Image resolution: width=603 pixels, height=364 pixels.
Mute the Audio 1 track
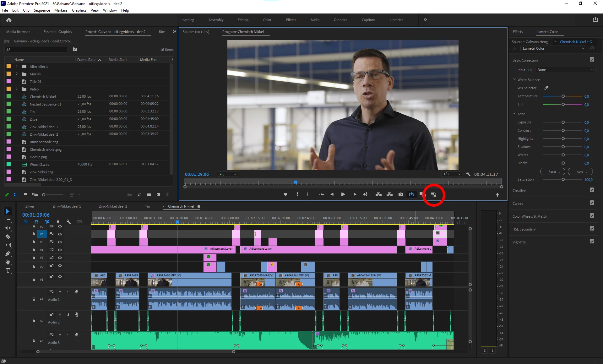tap(60, 292)
